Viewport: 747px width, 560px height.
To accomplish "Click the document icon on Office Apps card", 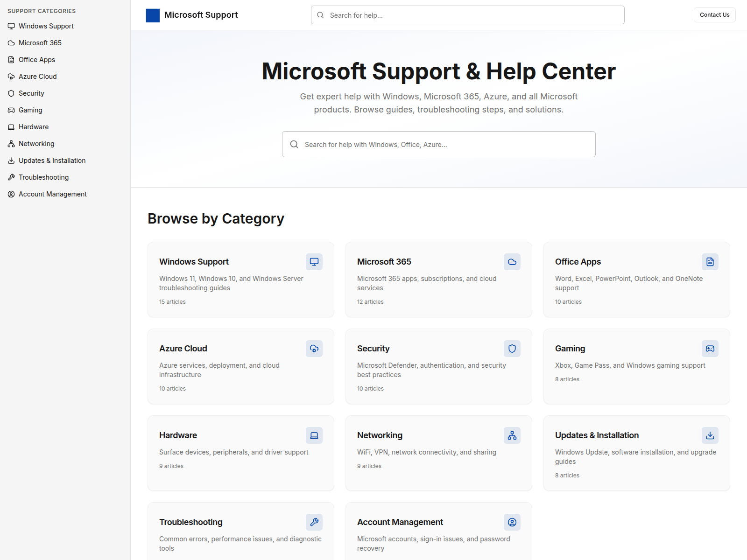I will [710, 262].
